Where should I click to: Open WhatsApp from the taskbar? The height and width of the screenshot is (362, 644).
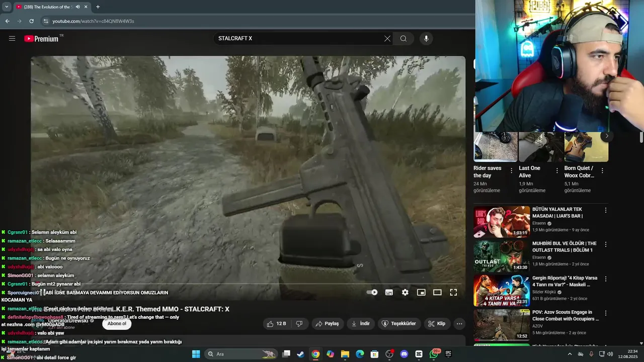tap(434, 354)
